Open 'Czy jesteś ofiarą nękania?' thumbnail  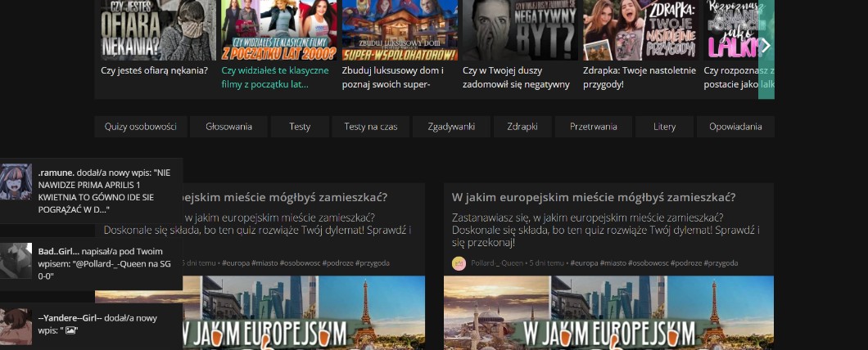pyautogui.click(x=158, y=30)
